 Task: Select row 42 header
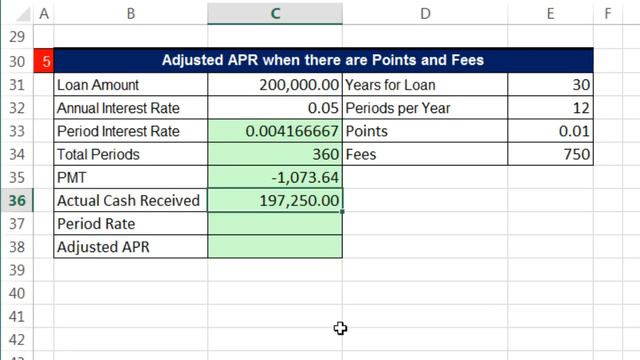pyautogui.click(x=17, y=340)
